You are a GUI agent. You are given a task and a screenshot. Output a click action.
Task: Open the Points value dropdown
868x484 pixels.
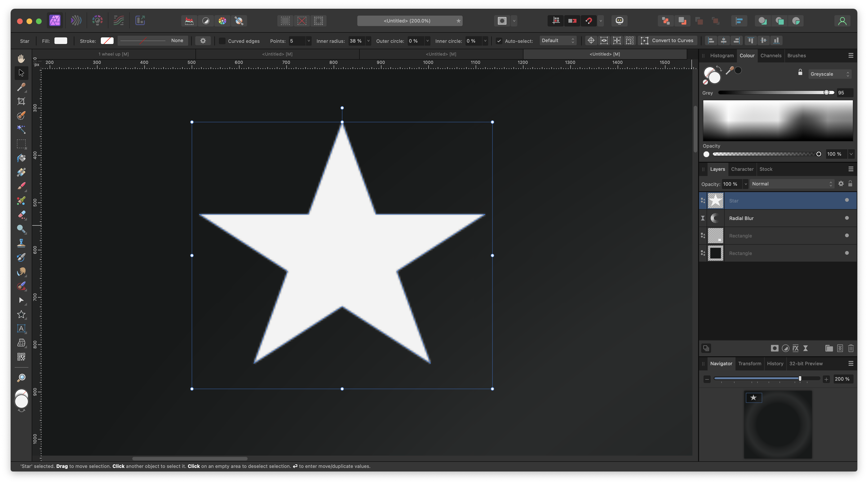pyautogui.click(x=309, y=41)
